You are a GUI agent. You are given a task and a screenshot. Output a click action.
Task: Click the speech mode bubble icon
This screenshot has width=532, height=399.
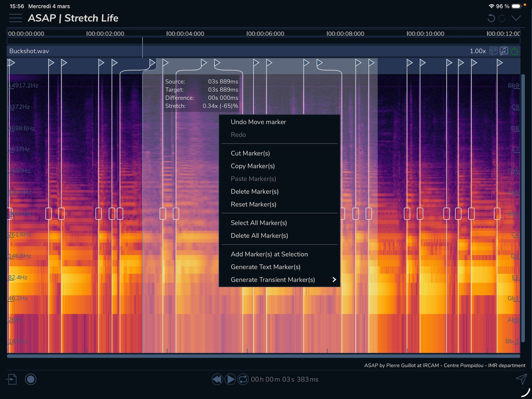tap(493, 51)
